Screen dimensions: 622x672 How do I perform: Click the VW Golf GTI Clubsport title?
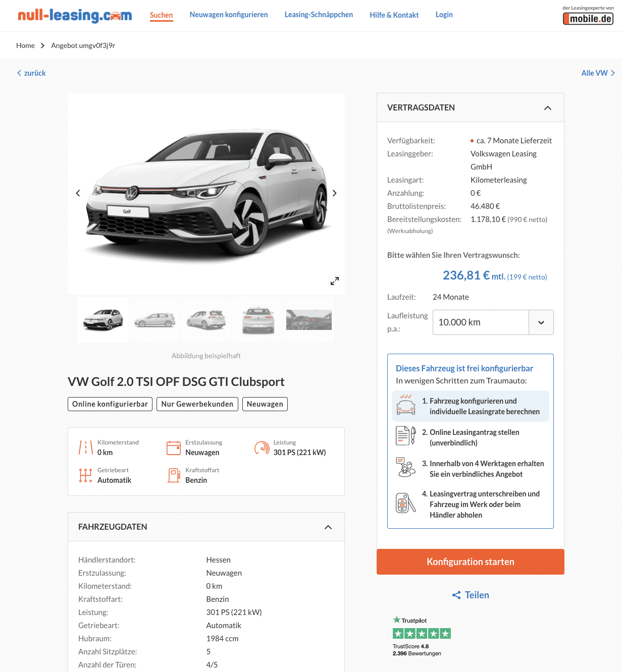(x=176, y=382)
